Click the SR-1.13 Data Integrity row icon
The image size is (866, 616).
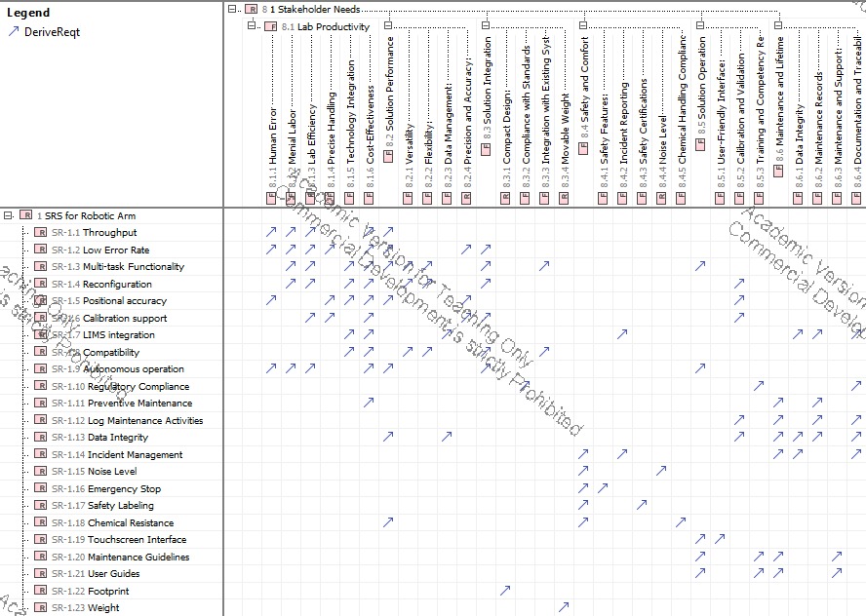[x=40, y=437]
